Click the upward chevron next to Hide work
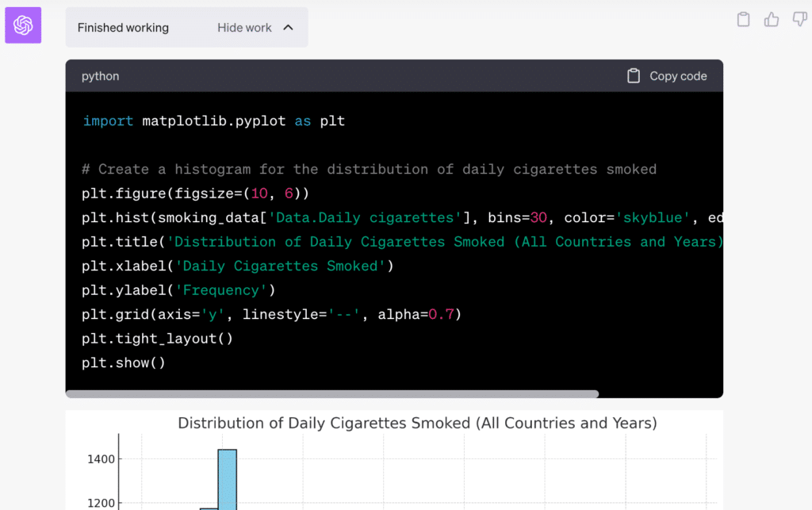The image size is (812, 510). [288, 26]
